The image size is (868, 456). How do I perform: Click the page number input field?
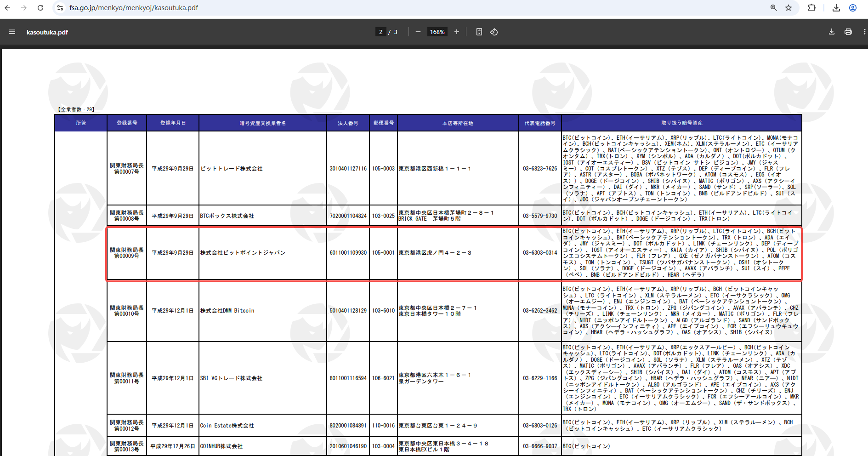coord(380,32)
